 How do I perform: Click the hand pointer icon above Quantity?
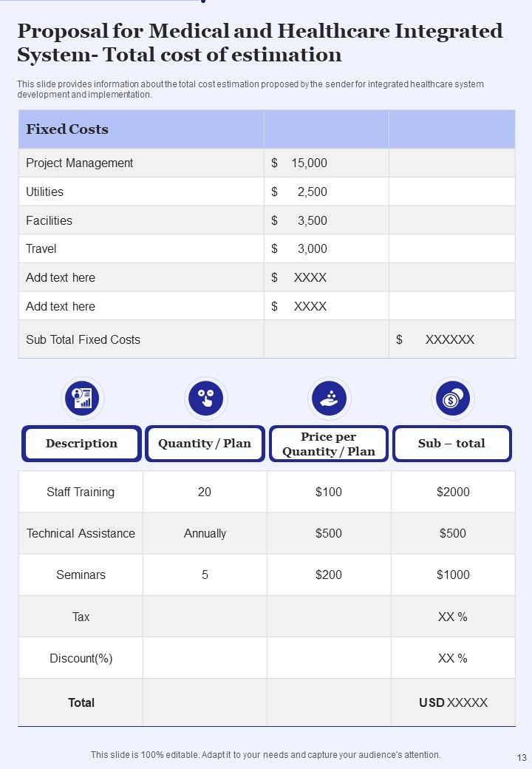[x=205, y=399]
